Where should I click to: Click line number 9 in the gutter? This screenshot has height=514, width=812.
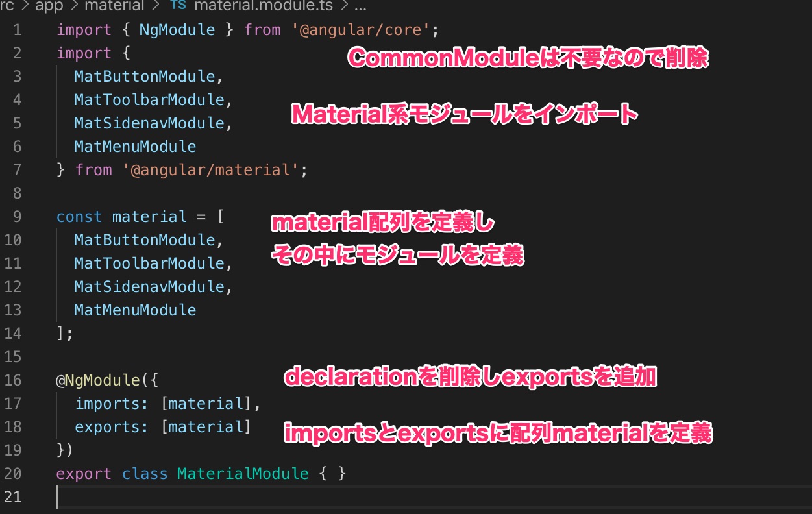click(x=17, y=216)
